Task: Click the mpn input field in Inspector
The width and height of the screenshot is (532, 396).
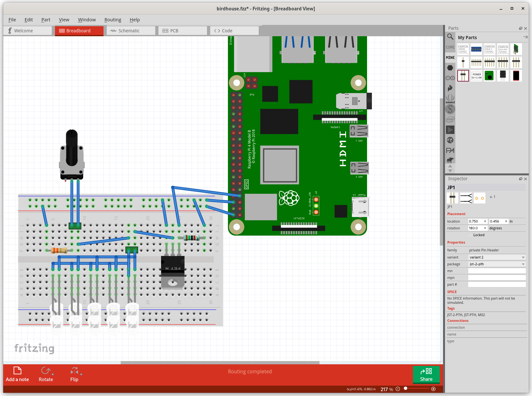Action: click(x=497, y=278)
